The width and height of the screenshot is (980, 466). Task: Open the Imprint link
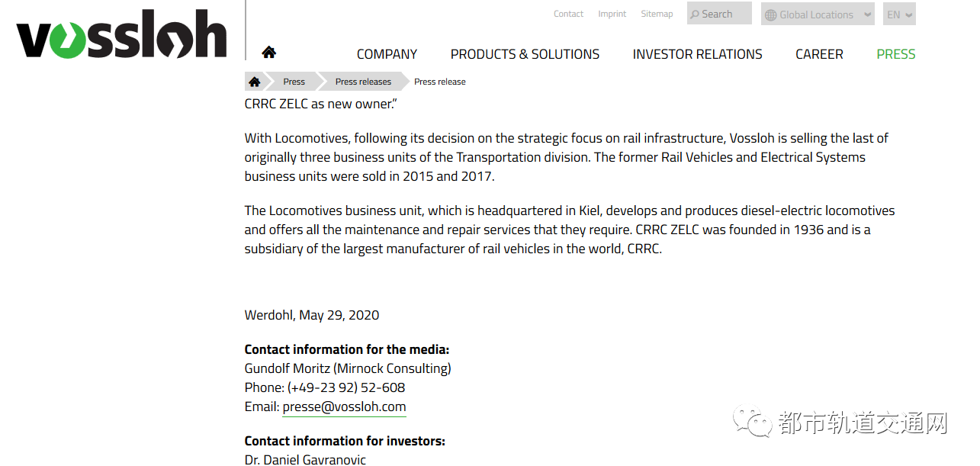point(612,14)
